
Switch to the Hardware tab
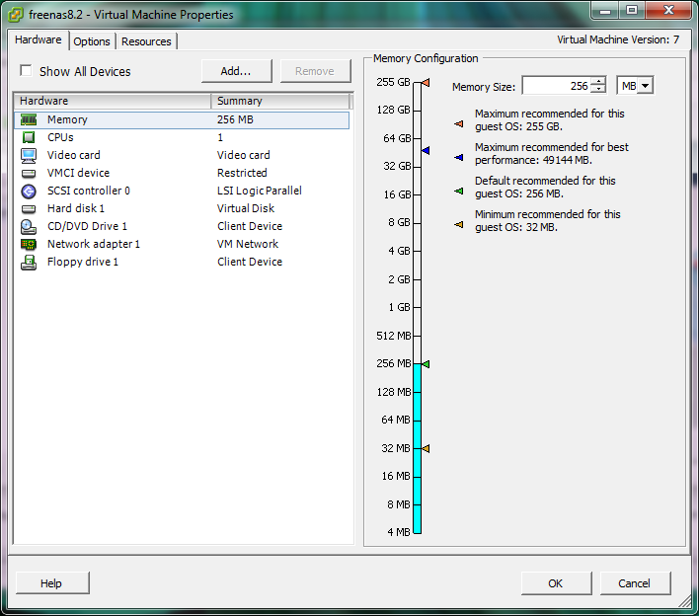pyautogui.click(x=38, y=39)
